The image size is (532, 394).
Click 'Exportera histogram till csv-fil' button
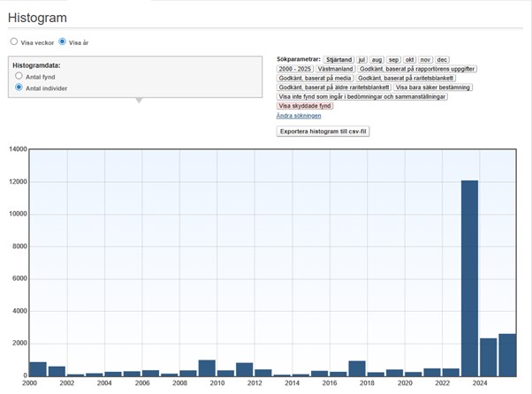[x=321, y=131]
